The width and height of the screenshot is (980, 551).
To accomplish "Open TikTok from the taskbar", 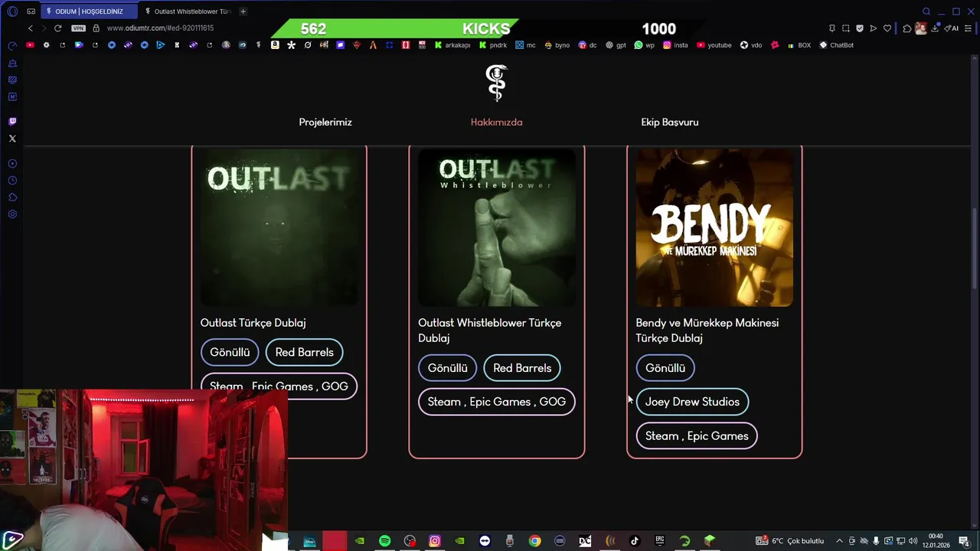I will click(635, 541).
